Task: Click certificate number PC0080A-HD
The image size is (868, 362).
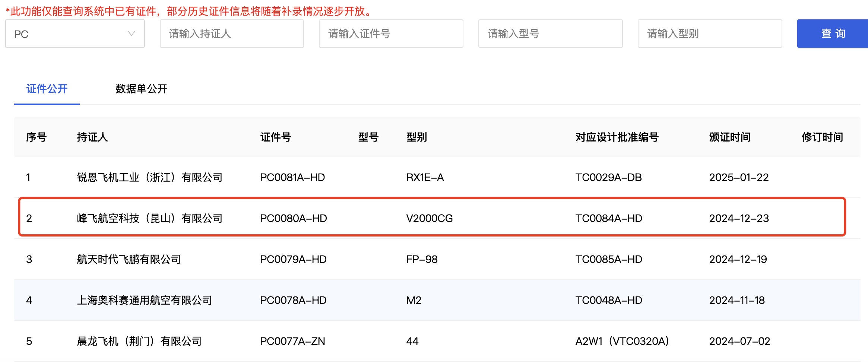Action: [293, 219]
